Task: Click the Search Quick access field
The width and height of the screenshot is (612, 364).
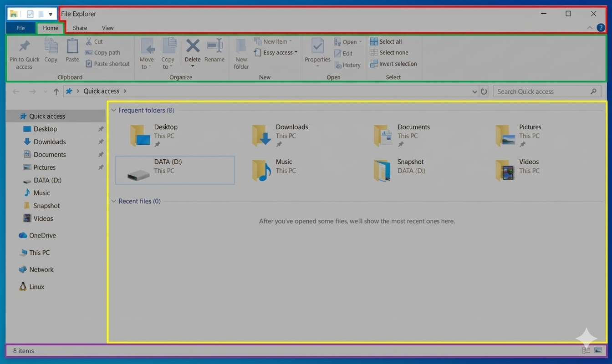Action: coord(547,91)
